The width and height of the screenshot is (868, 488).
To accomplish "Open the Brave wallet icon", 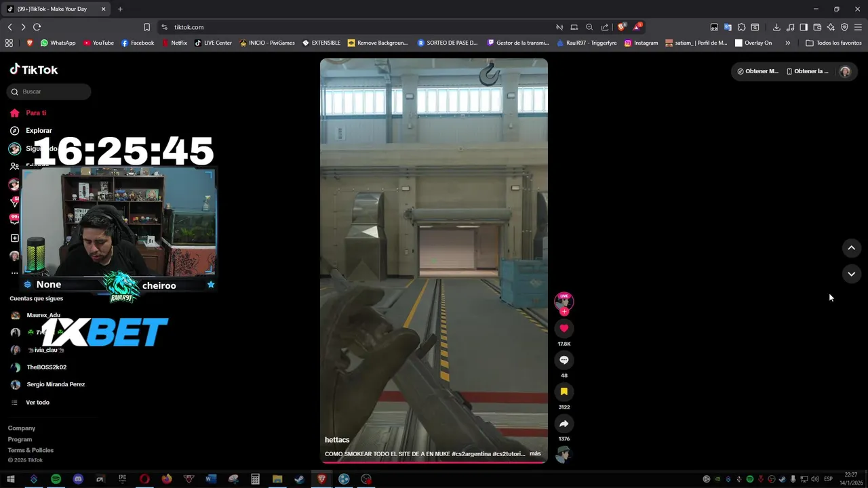I will tap(817, 27).
